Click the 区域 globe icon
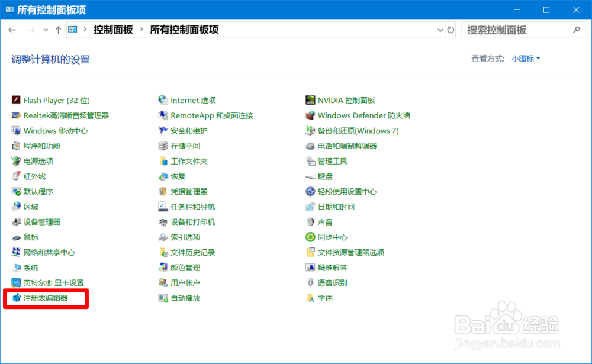This screenshot has width=592, height=364. point(16,207)
